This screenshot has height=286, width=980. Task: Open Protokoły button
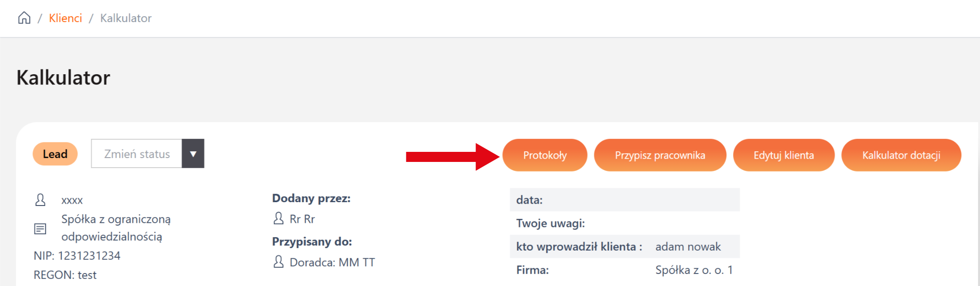tap(545, 155)
